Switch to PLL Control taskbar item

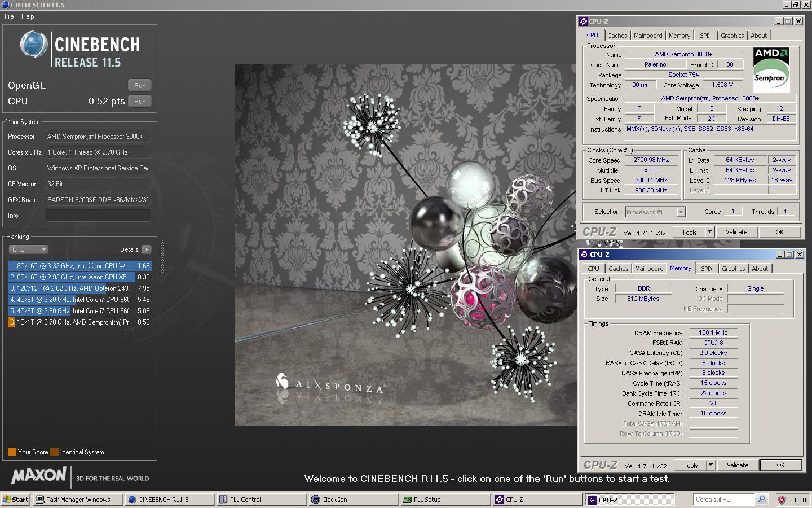(x=262, y=500)
